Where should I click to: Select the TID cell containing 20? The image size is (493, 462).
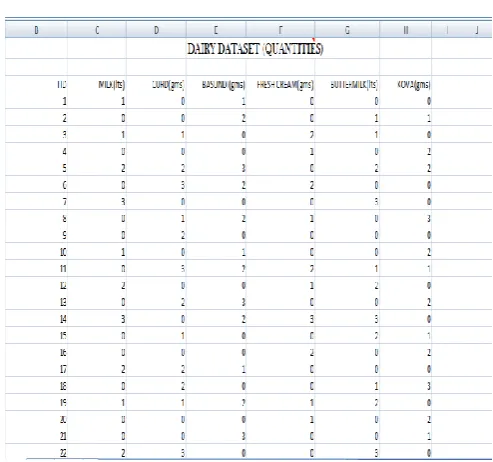(36, 419)
